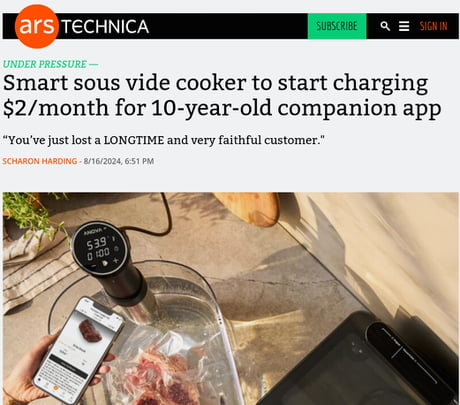Open the search magnifier icon
The width and height of the screenshot is (460, 405).
[x=385, y=26]
